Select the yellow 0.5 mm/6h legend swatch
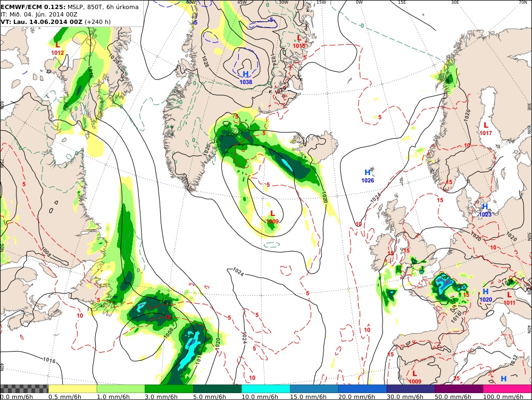Screen dimensions: 532x400 tap(72, 389)
